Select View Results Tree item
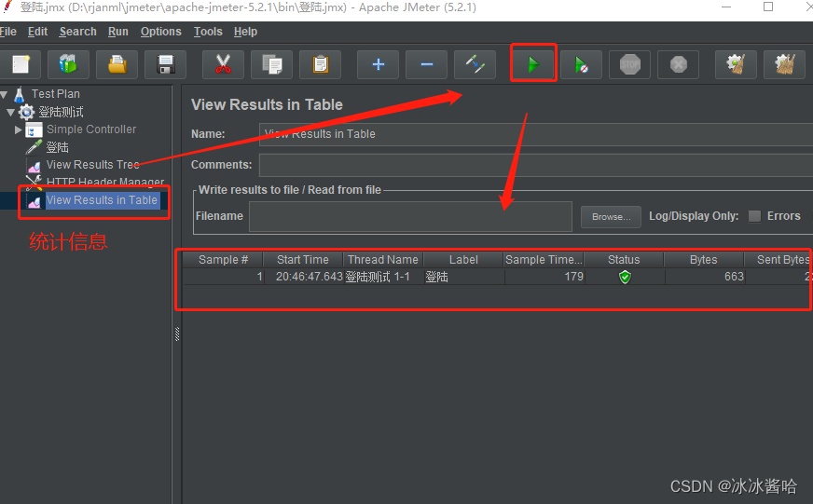 pyautogui.click(x=93, y=165)
